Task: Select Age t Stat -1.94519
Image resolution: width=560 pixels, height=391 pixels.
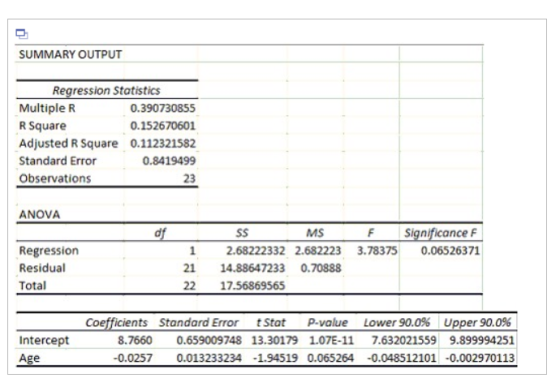Action: [275, 358]
